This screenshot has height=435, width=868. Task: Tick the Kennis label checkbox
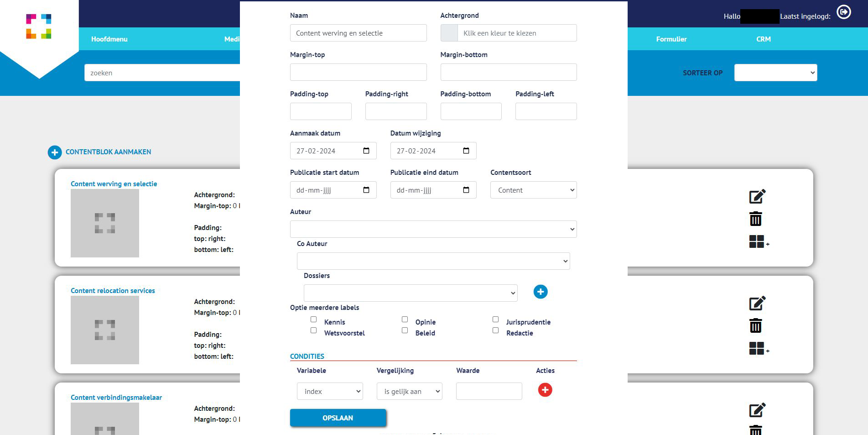tap(314, 320)
